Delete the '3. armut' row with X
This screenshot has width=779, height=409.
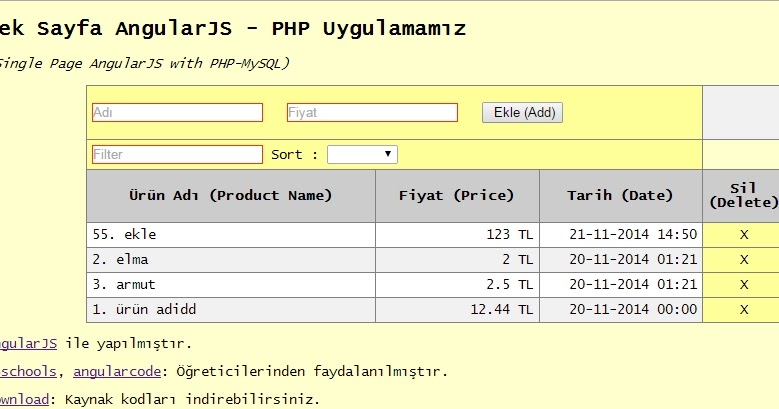pos(744,285)
